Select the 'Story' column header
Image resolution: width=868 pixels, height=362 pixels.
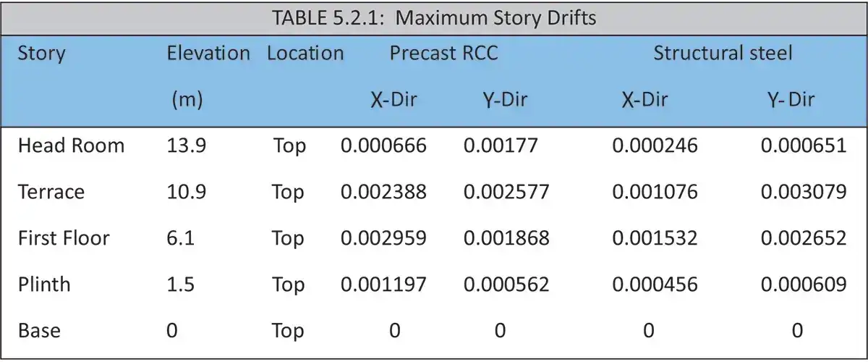41,54
